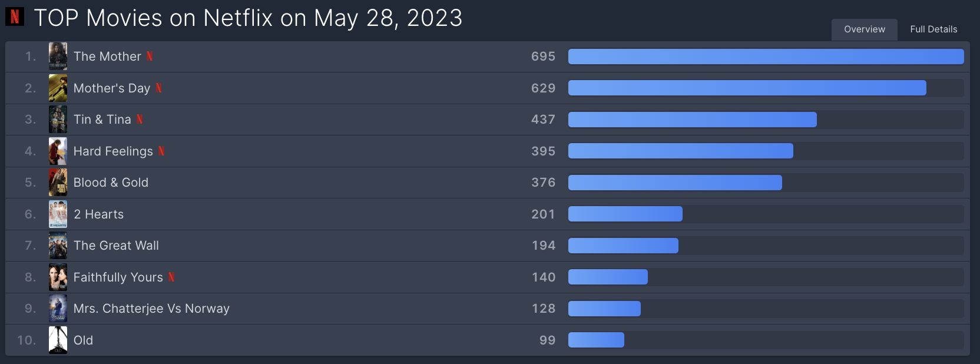Click the Faithfully Yours poster thumbnail
The image size is (980, 364).
(x=58, y=277)
